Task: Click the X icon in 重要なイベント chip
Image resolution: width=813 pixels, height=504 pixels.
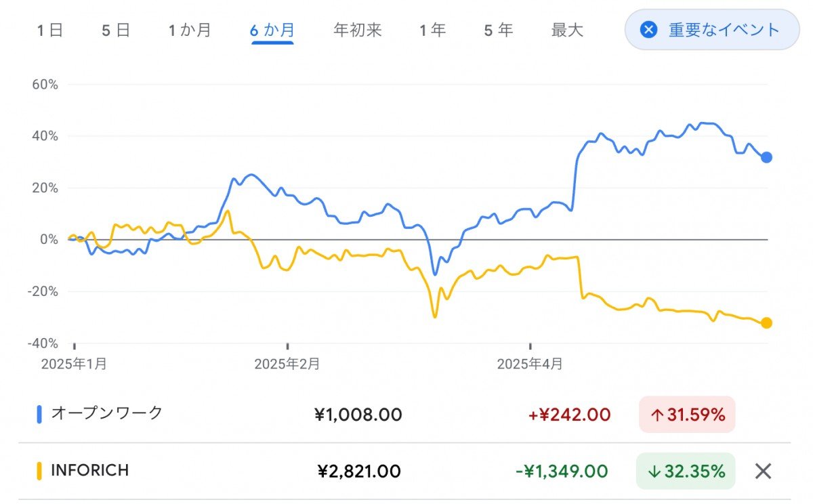Action: click(x=649, y=30)
